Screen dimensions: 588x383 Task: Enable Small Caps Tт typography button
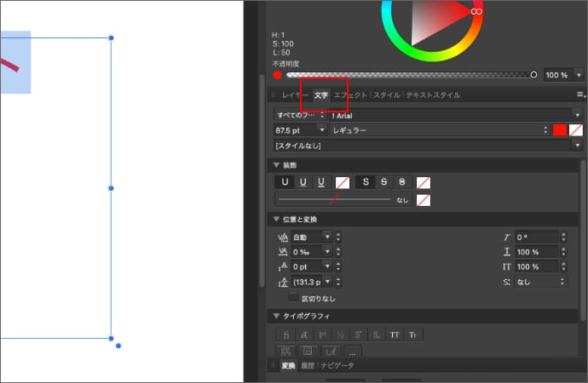pos(413,334)
